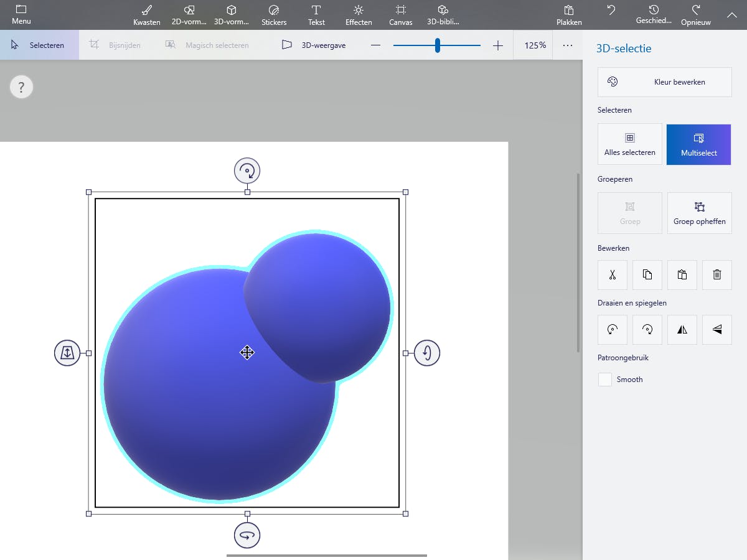Viewport: 747px width, 560px height.
Task: Open the Kwasten brushes tab
Action: pyautogui.click(x=147, y=15)
